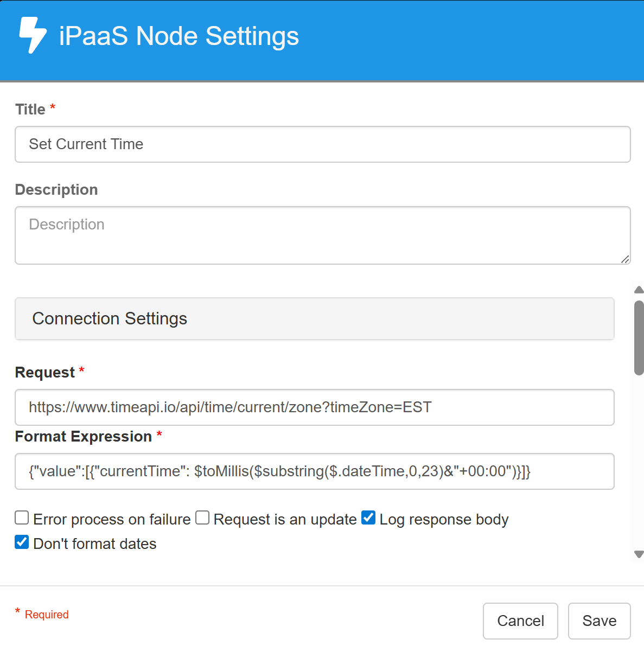644x652 pixels.
Task: Enable Error process on failure checkbox
Action: pos(22,518)
